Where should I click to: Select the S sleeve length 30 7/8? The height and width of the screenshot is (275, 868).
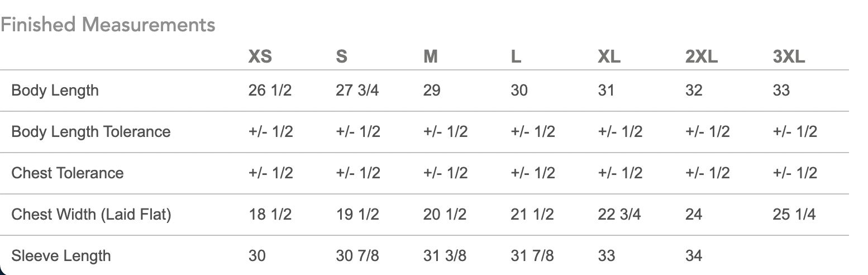(x=357, y=256)
